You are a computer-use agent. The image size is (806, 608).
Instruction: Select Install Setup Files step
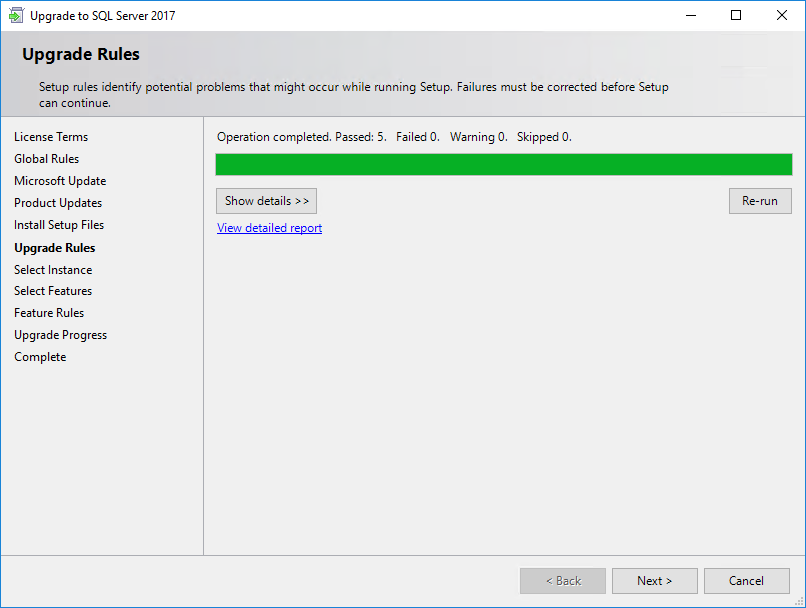pyautogui.click(x=59, y=225)
